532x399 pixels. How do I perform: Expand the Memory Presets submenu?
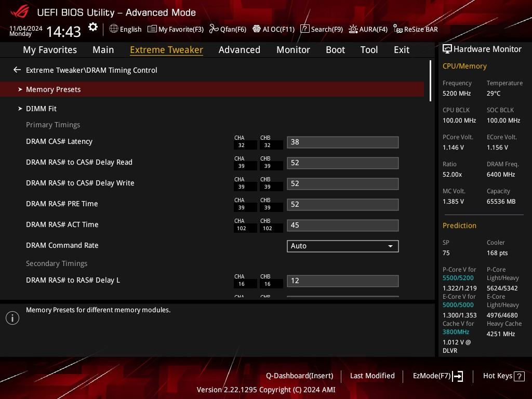[212, 89]
